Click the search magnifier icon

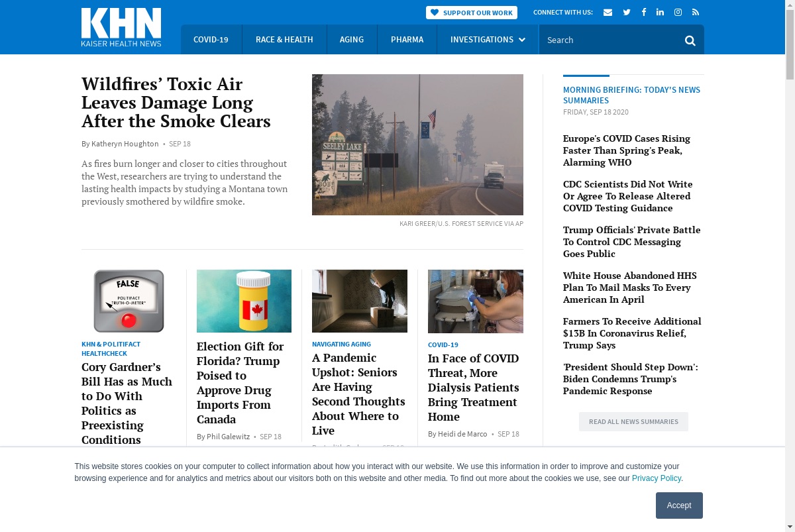point(690,40)
